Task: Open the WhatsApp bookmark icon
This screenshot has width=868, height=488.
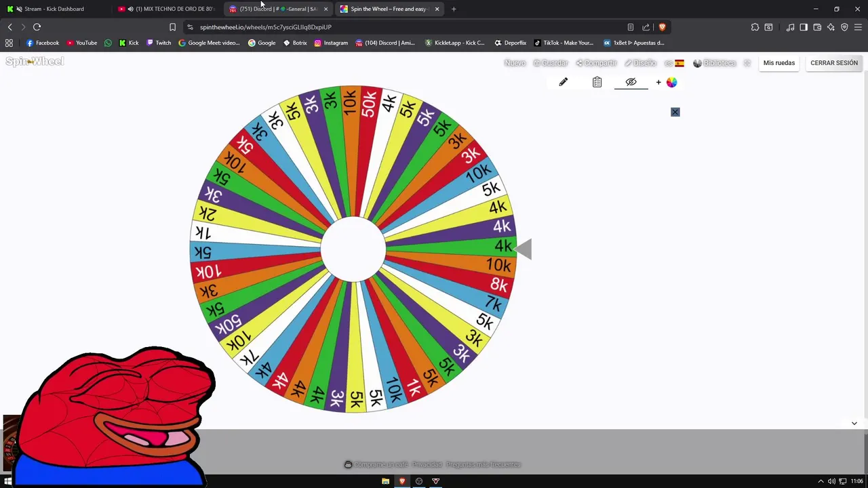Action: click(108, 43)
